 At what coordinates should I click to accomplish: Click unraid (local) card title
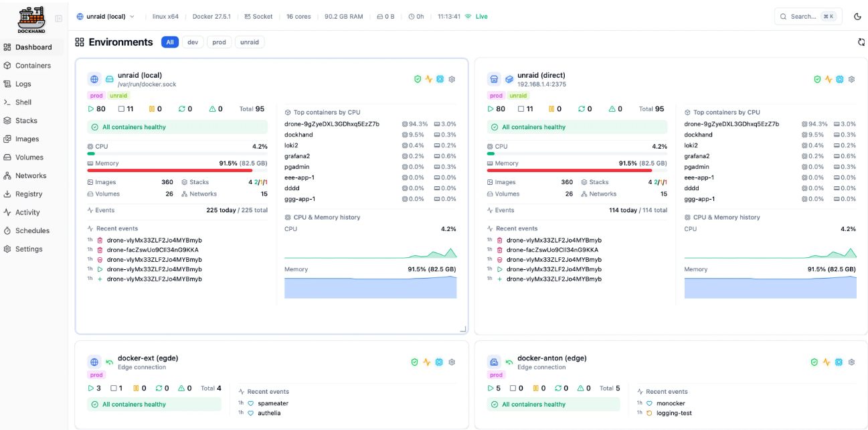[140, 75]
